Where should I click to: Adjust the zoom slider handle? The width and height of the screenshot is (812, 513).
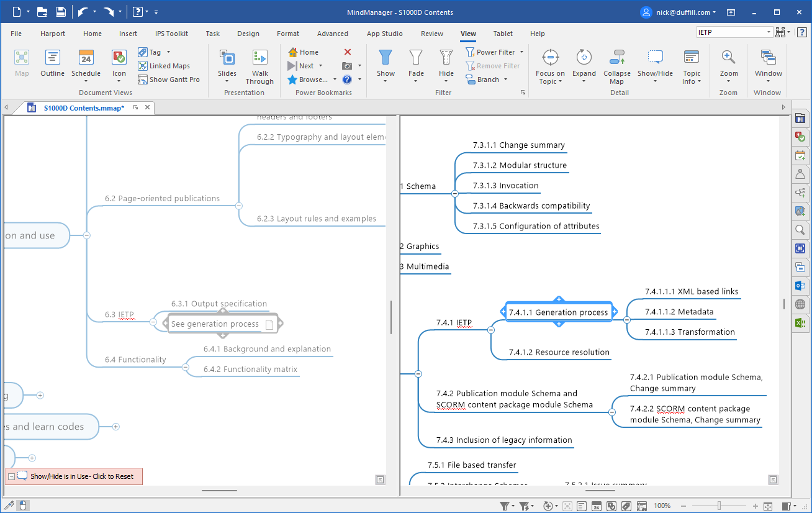tap(719, 506)
